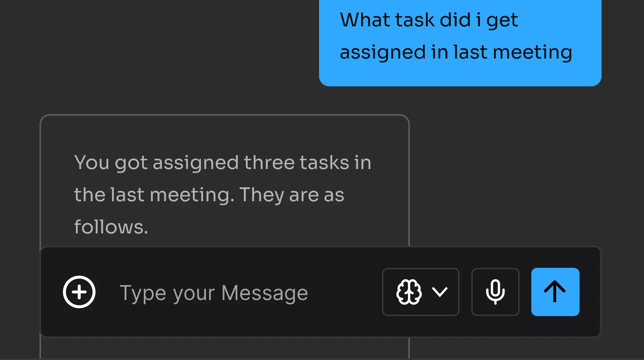Image resolution: width=644 pixels, height=360 pixels.
Task: Activate voice dictation with the mic icon
Action: click(x=495, y=292)
